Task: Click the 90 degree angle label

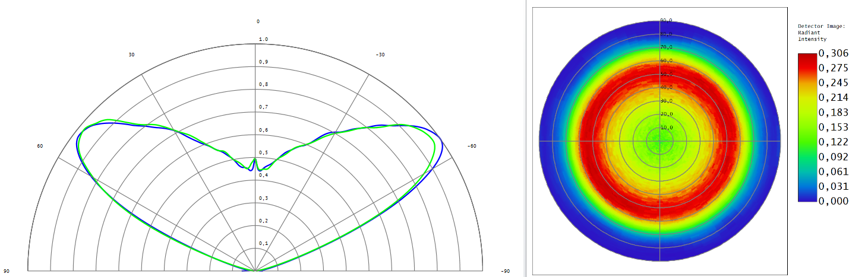Action: click(7, 271)
